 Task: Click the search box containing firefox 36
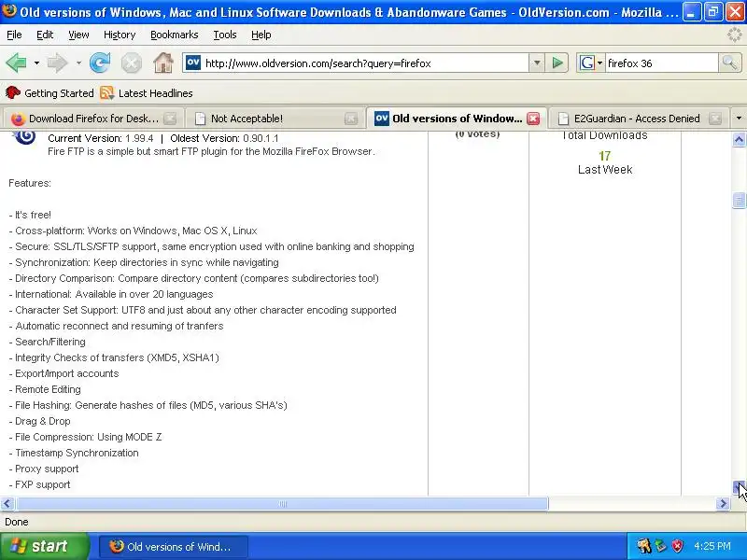click(x=661, y=63)
